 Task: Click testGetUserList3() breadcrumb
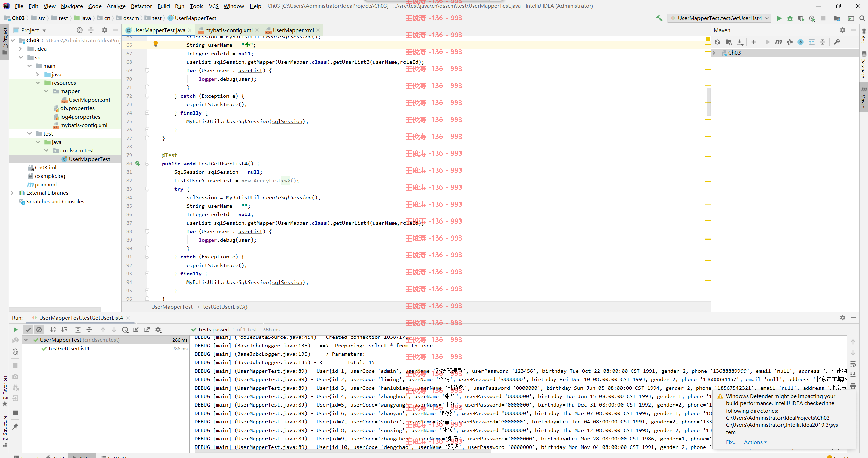point(225,307)
